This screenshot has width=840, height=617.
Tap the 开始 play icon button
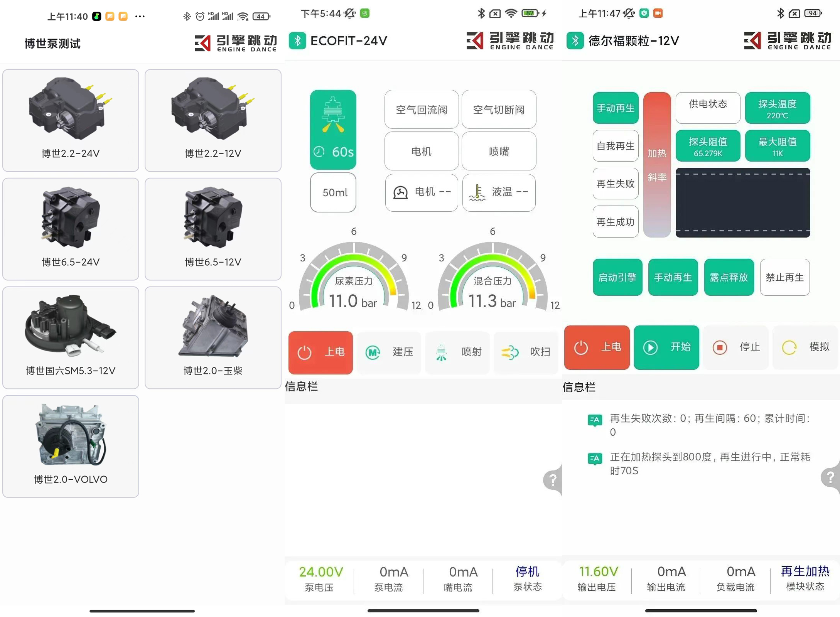(x=650, y=347)
